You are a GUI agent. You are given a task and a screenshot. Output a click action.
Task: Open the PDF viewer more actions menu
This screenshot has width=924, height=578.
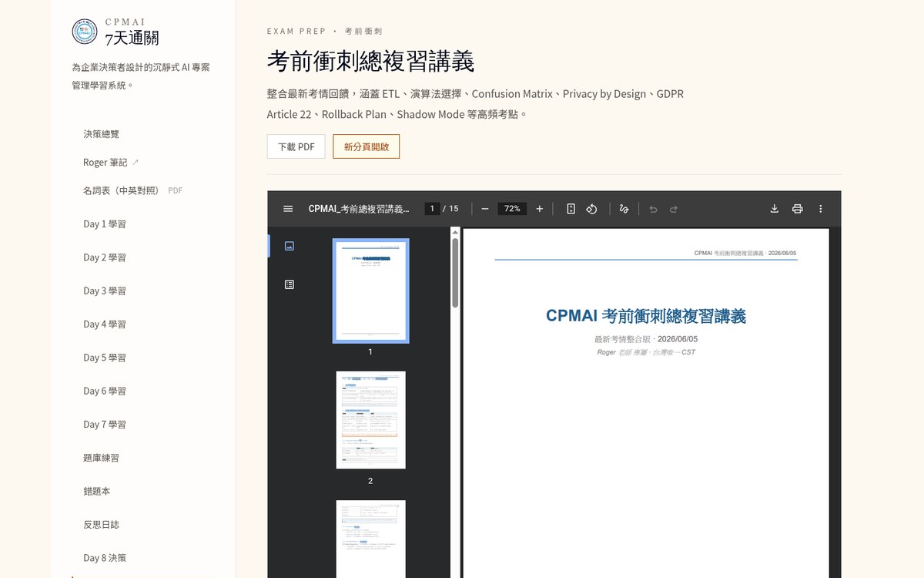[821, 209]
